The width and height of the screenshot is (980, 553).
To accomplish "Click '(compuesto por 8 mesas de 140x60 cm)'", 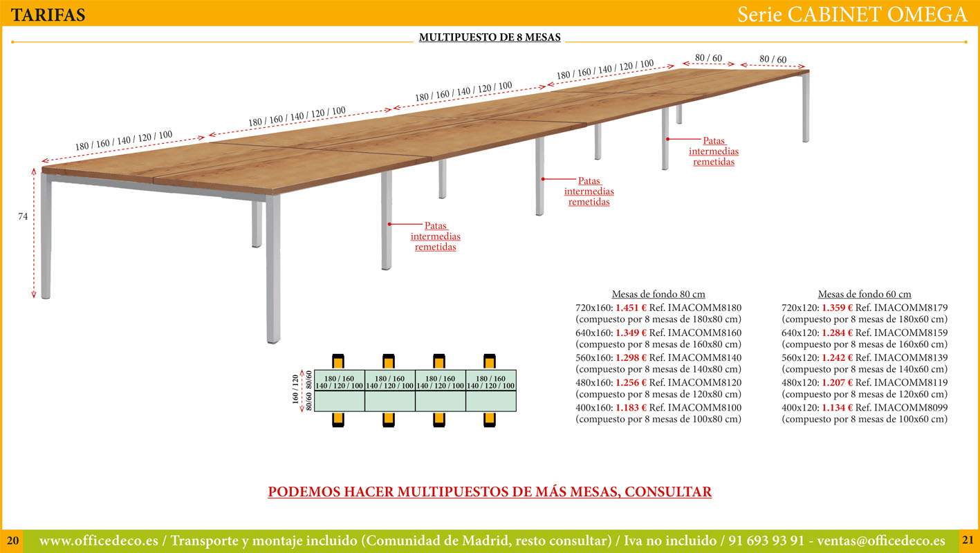I will 865,369.
